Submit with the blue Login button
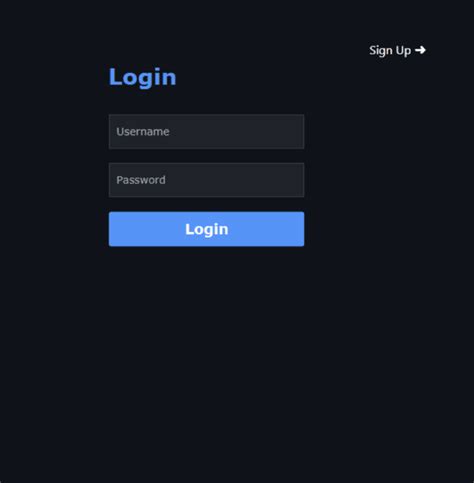This screenshot has height=483, width=474. tap(206, 229)
